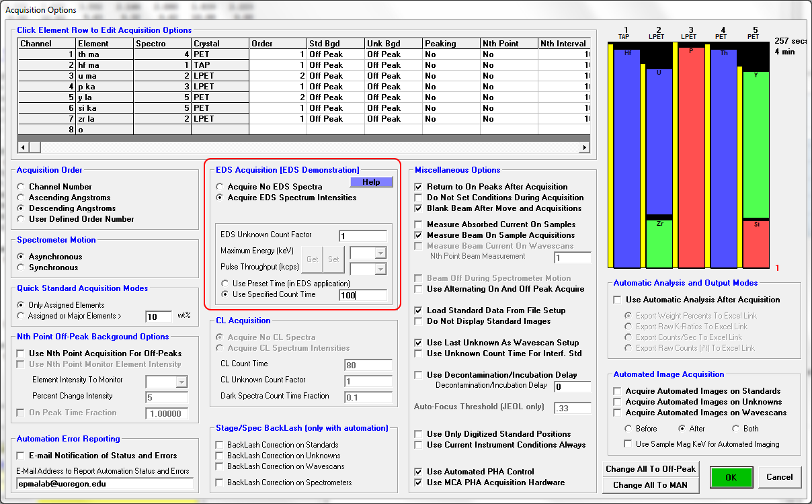The width and height of the screenshot is (812, 504).
Task: Enable Use Automatic Analysis After Acquisition
Action: 617,300
